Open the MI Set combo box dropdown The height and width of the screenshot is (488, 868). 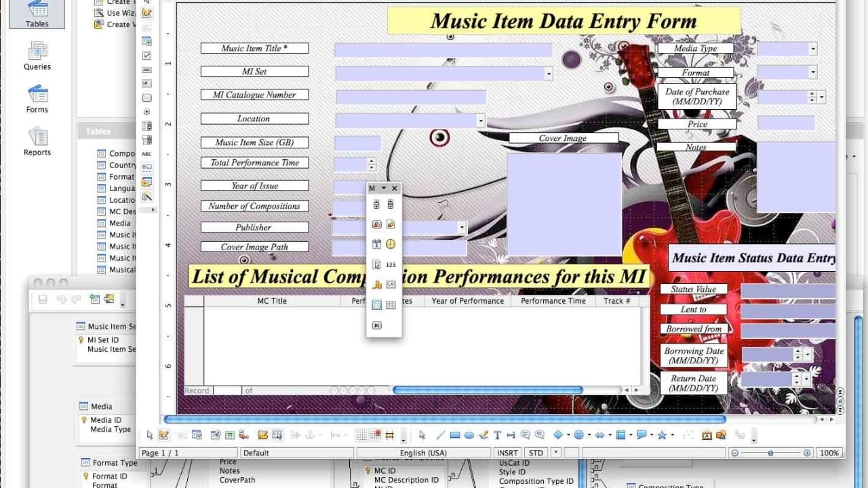point(549,74)
